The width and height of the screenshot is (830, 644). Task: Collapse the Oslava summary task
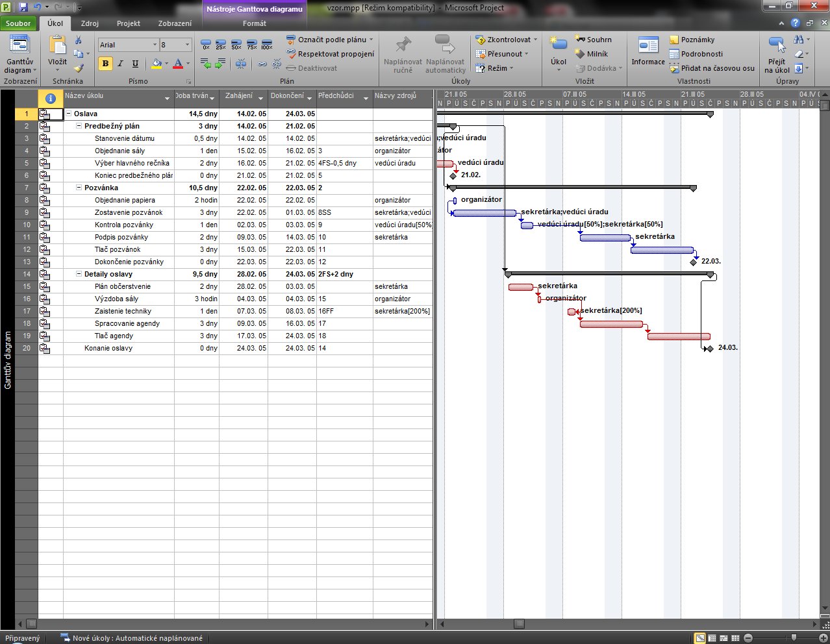point(69,114)
